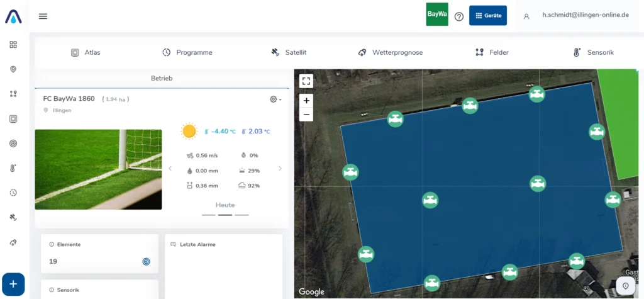Show previous weather day with left chevron
Image resolution: width=644 pixels, height=299 pixels.
[x=170, y=169]
